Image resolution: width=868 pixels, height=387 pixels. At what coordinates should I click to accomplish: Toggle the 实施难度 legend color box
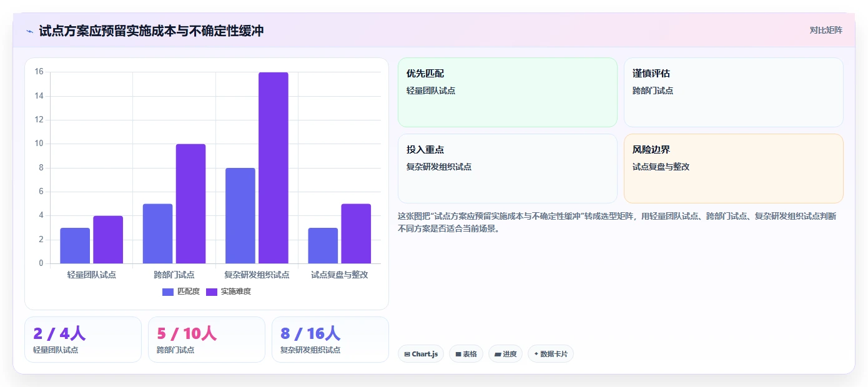212,291
